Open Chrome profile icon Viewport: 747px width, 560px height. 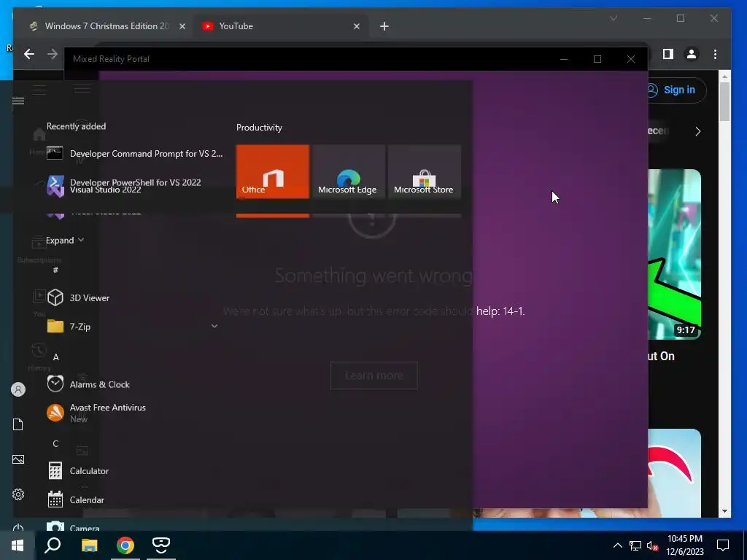click(692, 54)
